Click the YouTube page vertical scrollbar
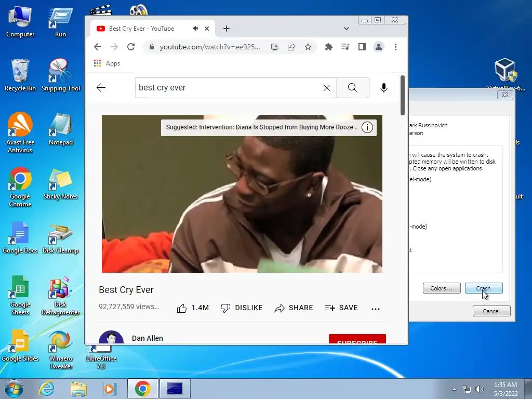The image size is (532, 399). point(403,95)
